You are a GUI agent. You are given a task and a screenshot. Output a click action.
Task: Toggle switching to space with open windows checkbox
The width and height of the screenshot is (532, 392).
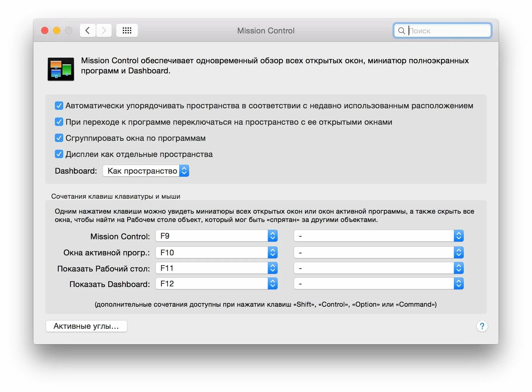[59, 122]
